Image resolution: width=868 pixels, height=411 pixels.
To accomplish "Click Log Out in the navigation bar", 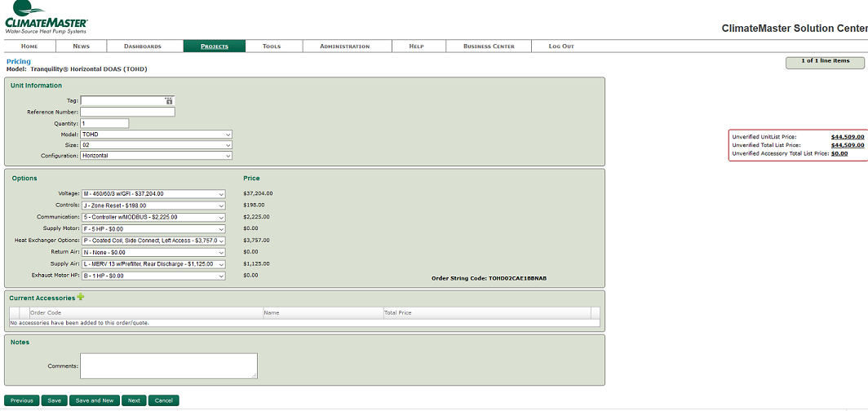I will 561,46.
